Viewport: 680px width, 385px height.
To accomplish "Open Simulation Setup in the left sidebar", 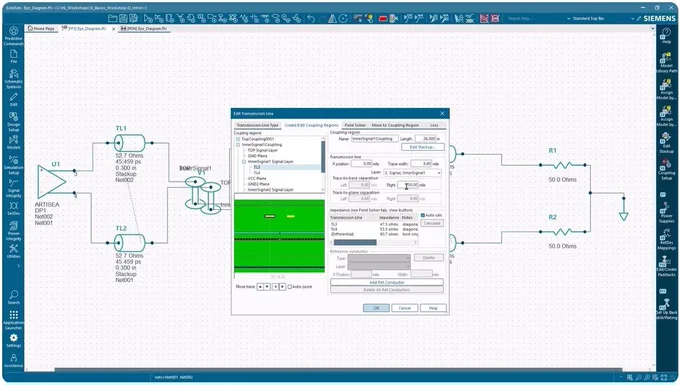I will tap(13, 165).
